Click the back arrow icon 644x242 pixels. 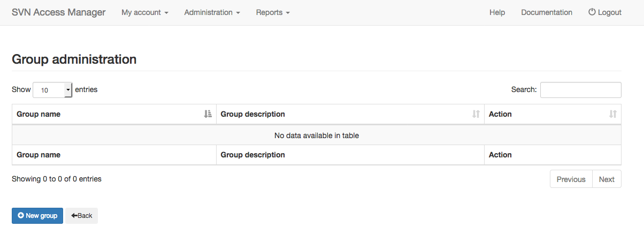[74, 216]
